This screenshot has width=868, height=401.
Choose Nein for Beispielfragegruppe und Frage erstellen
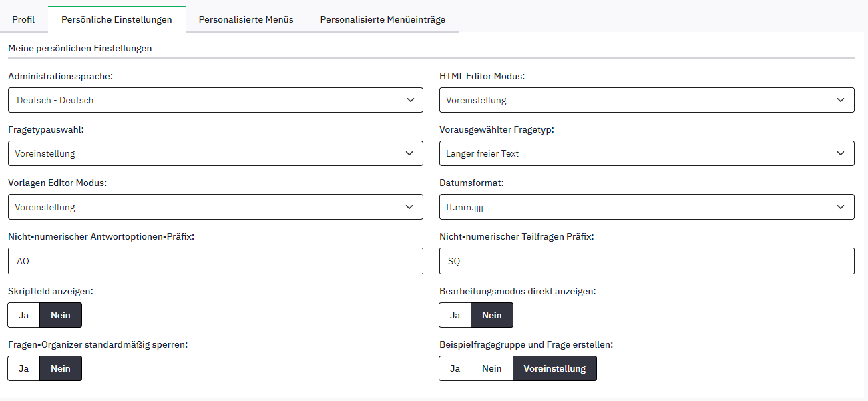point(492,368)
